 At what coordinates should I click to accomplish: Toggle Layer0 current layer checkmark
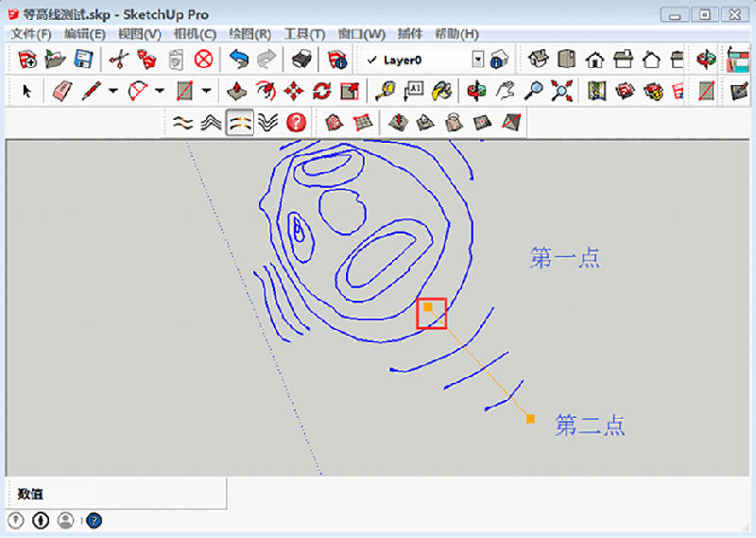(372, 60)
